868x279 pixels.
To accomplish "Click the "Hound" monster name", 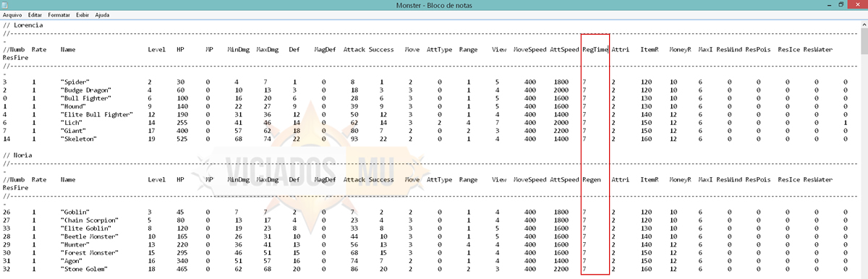I will coord(73,106).
